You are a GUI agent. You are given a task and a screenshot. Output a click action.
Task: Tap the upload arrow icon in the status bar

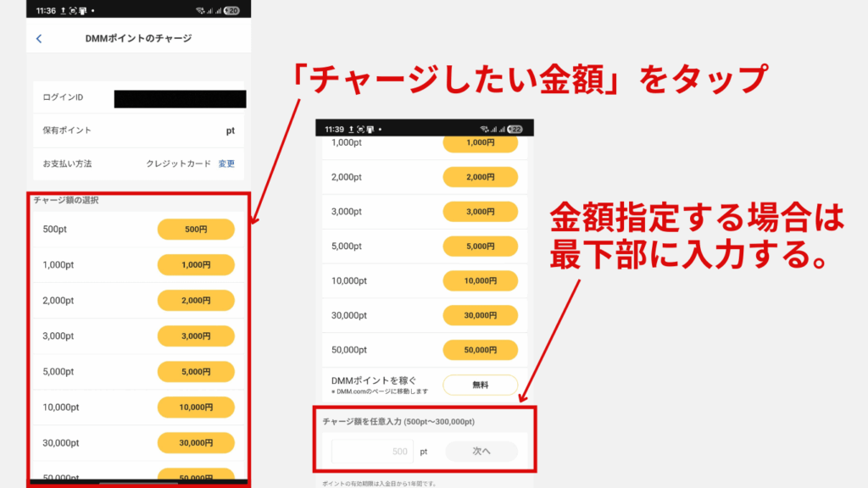pos(62,9)
